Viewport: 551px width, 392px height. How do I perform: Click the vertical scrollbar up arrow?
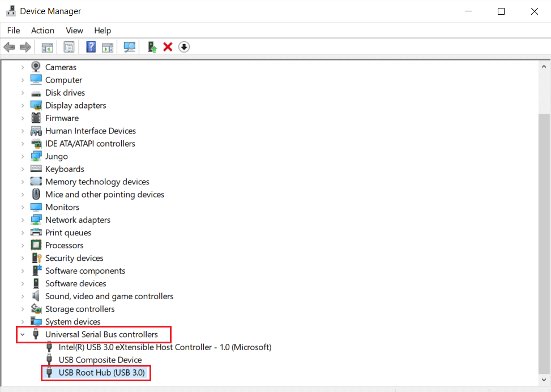[544, 64]
